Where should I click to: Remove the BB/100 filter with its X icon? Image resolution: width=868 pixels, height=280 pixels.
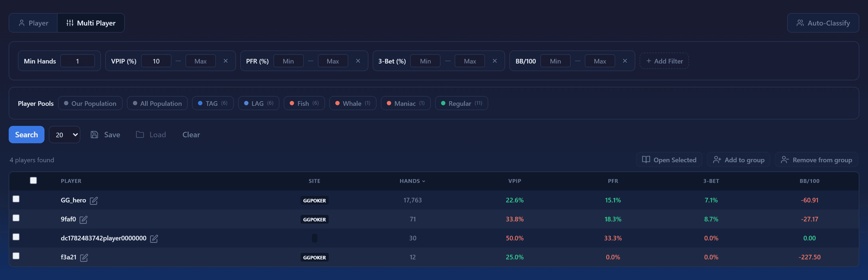(x=625, y=61)
